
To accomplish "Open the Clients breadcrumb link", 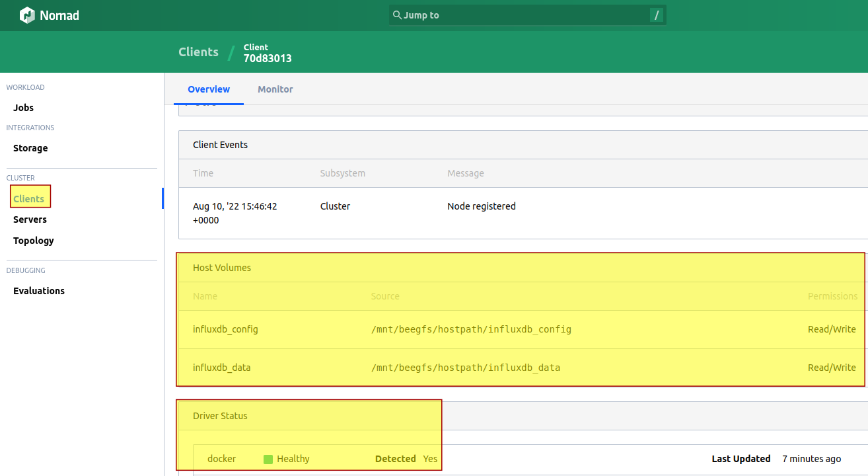I will [x=198, y=52].
